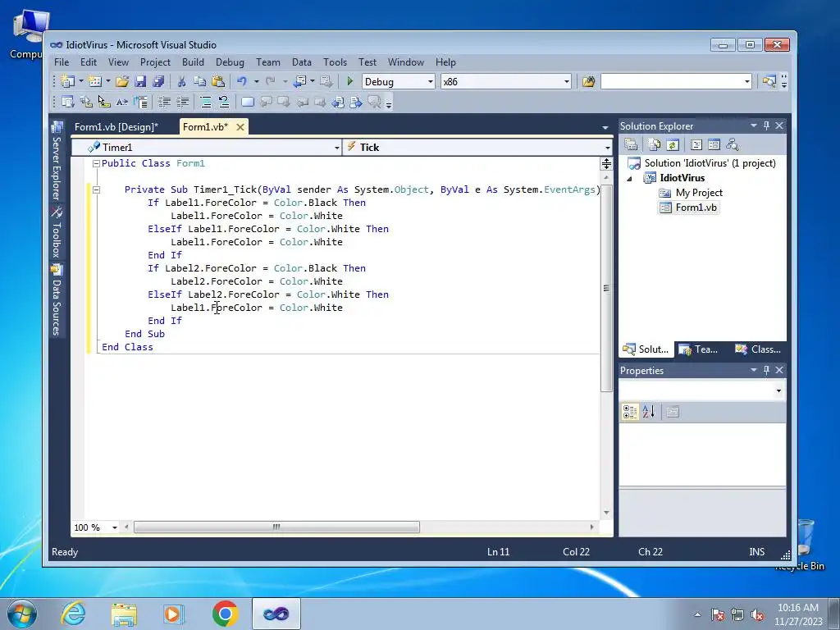Open the Properties object selector dropdown
Image resolution: width=840 pixels, height=630 pixels.
click(x=778, y=391)
